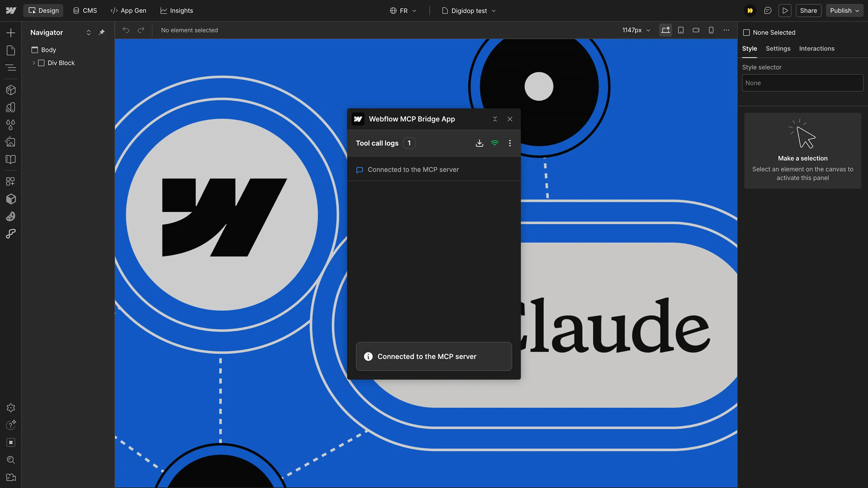Open the Add elements panel
Viewport: 868px width, 488px height.
pos(11,33)
